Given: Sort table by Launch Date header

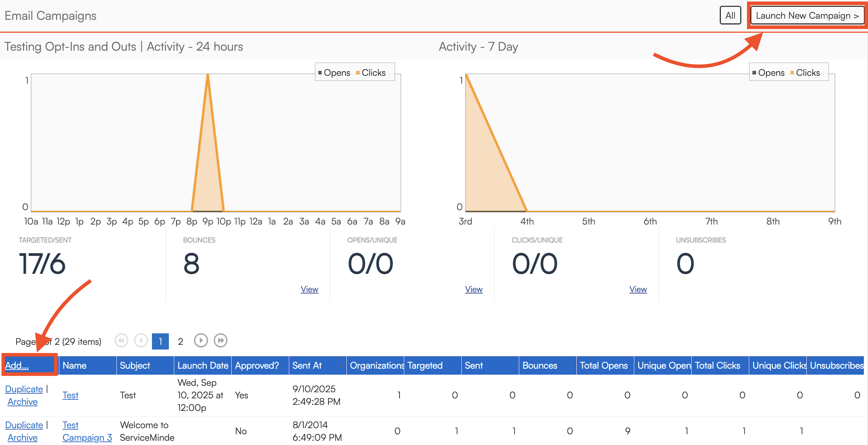Looking at the screenshot, I should [x=203, y=365].
